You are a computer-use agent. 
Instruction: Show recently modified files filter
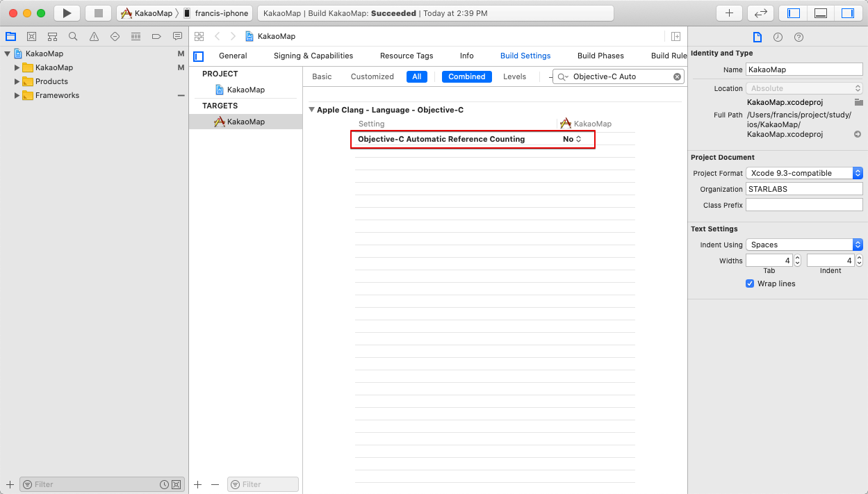(164, 484)
